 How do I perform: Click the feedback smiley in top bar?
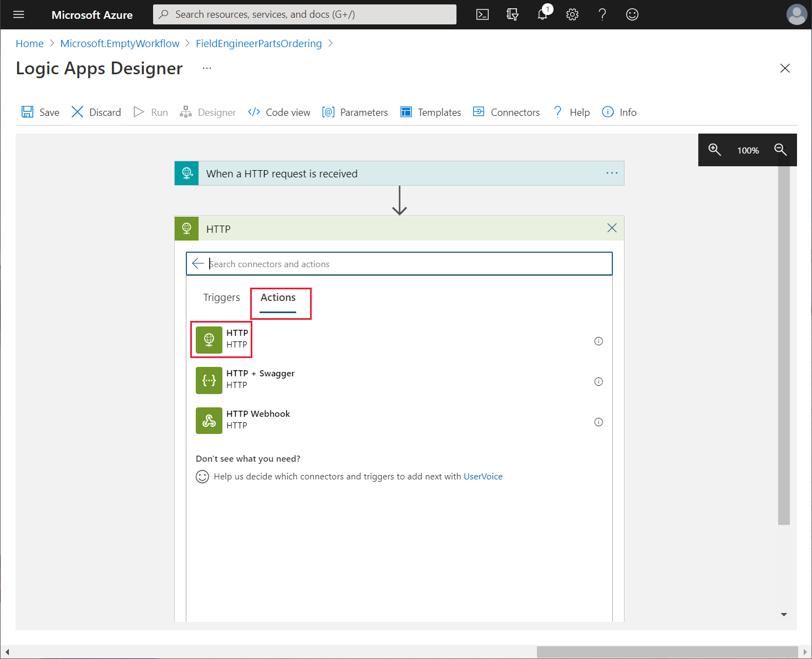pyautogui.click(x=632, y=14)
